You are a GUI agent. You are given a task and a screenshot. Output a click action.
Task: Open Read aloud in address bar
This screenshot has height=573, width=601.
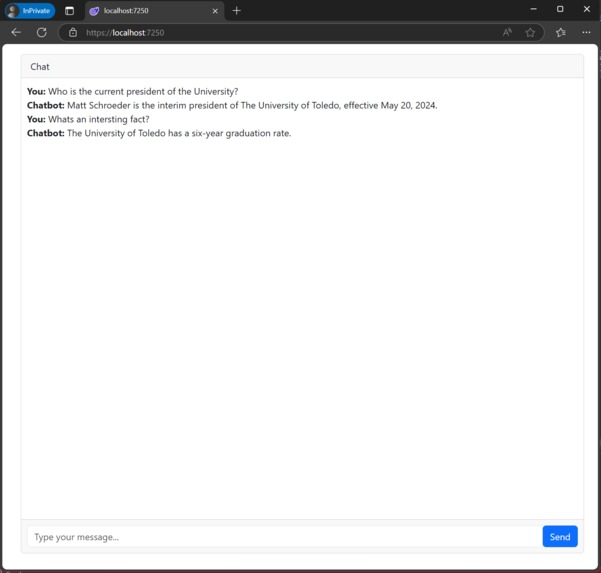point(507,33)
